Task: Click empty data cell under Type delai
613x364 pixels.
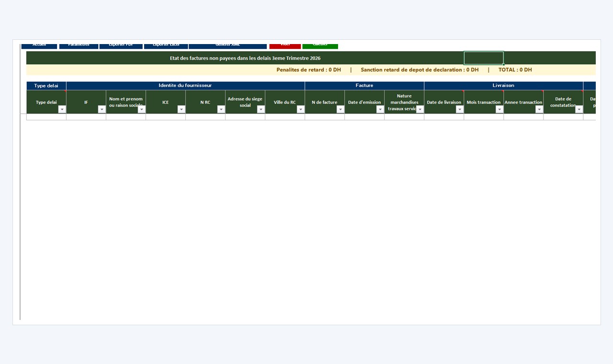Action: (x=46, y=117)
